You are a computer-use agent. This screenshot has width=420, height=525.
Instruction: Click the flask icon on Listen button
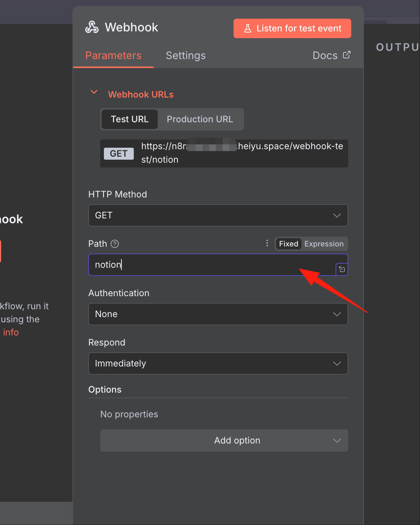[x=247, y=28]
